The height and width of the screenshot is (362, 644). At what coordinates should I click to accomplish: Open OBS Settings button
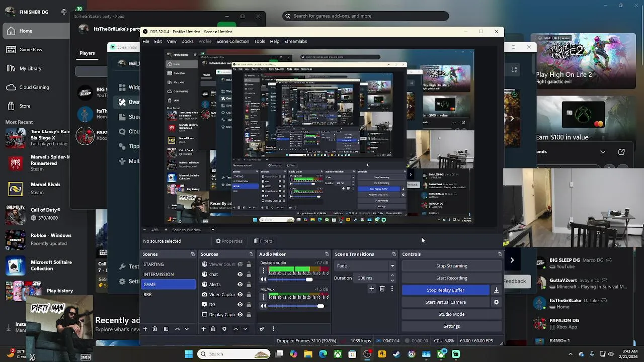coord(451,326)
